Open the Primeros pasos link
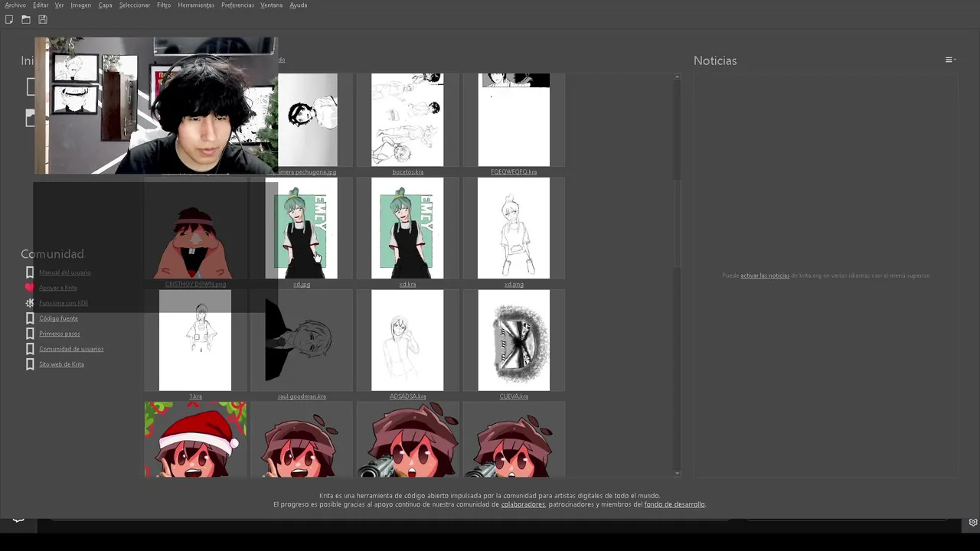Image resolution: width=980 pixels, height=551 pixels. click(x=60, y=334)
